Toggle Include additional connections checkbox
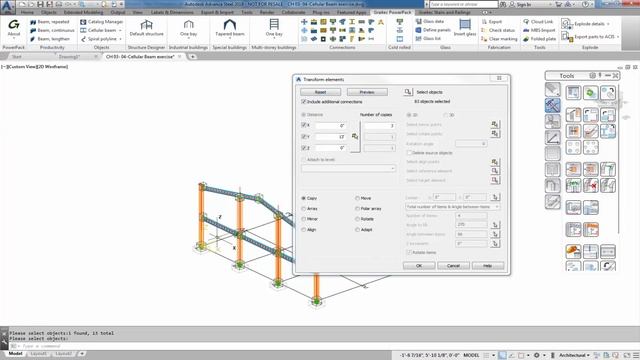 [303, 102]
